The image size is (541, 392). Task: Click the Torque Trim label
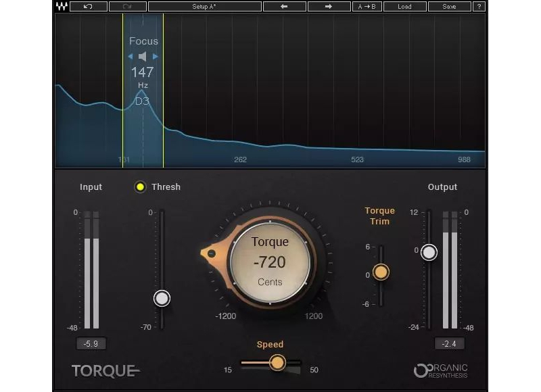click(380, 216)
